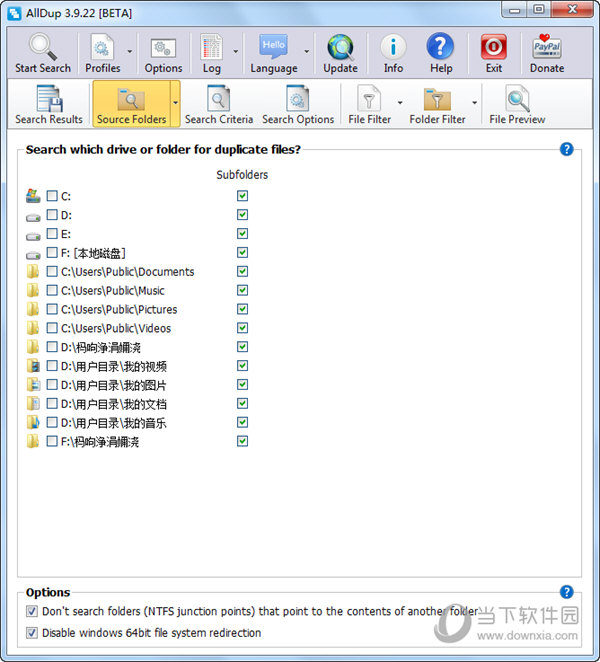Open the Options settings icon
Viewport: 600px width, 662px height.
[163, 53]
